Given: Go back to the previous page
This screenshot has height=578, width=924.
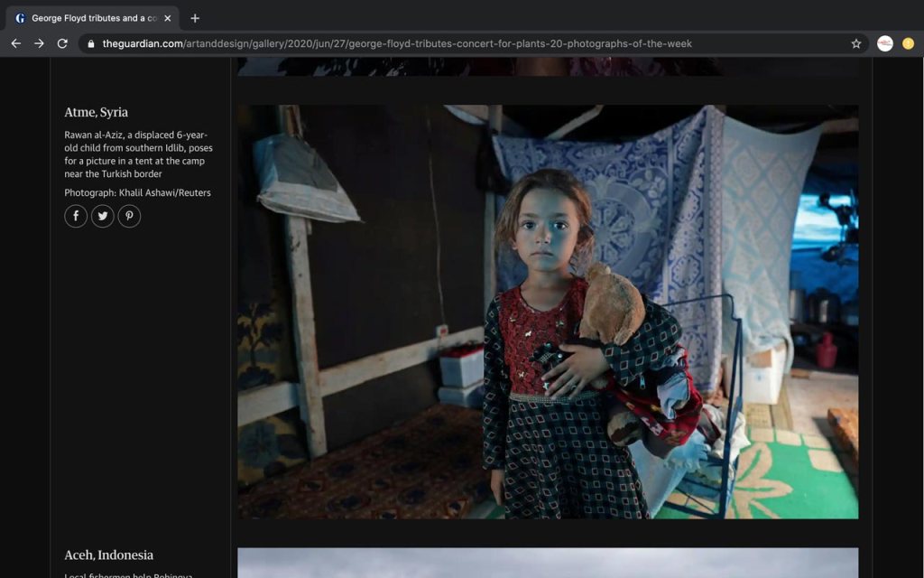Looking at the screenshot, I should coord(15,43).
